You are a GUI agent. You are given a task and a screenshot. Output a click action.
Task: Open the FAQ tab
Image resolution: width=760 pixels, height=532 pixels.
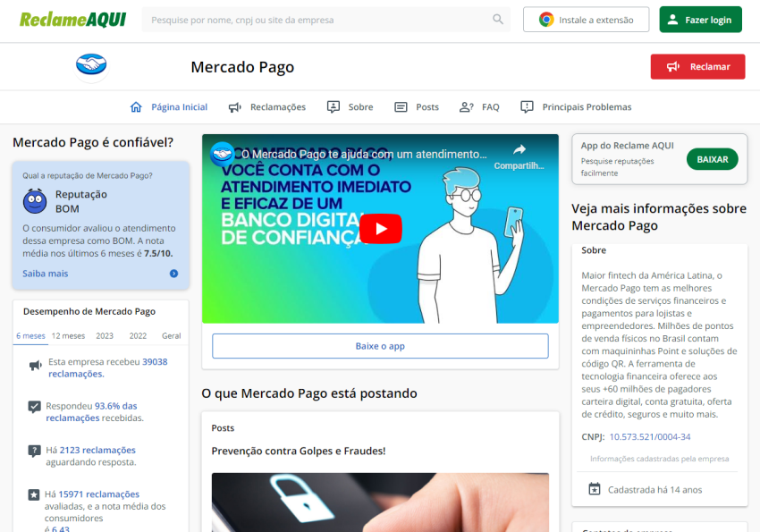coord(479,107)
